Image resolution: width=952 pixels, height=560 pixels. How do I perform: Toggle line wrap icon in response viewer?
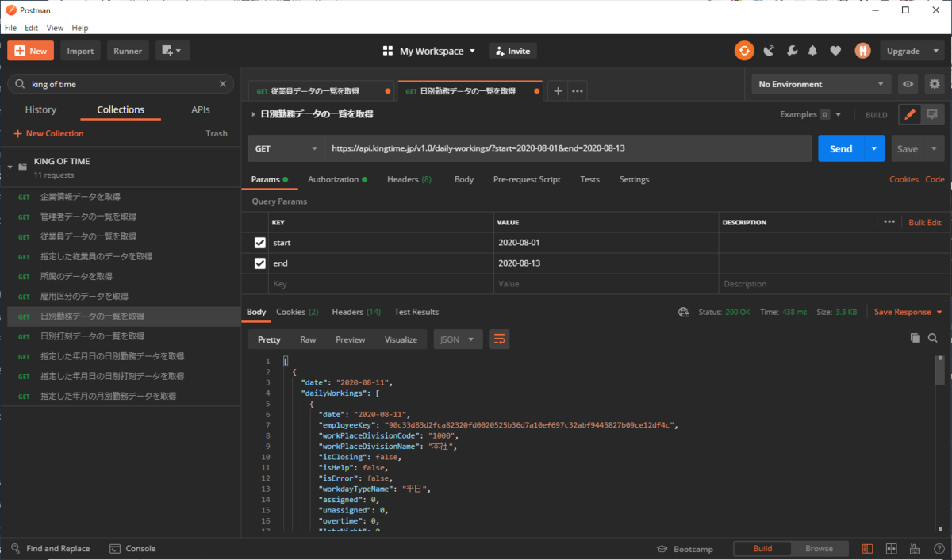click(499, 339)
